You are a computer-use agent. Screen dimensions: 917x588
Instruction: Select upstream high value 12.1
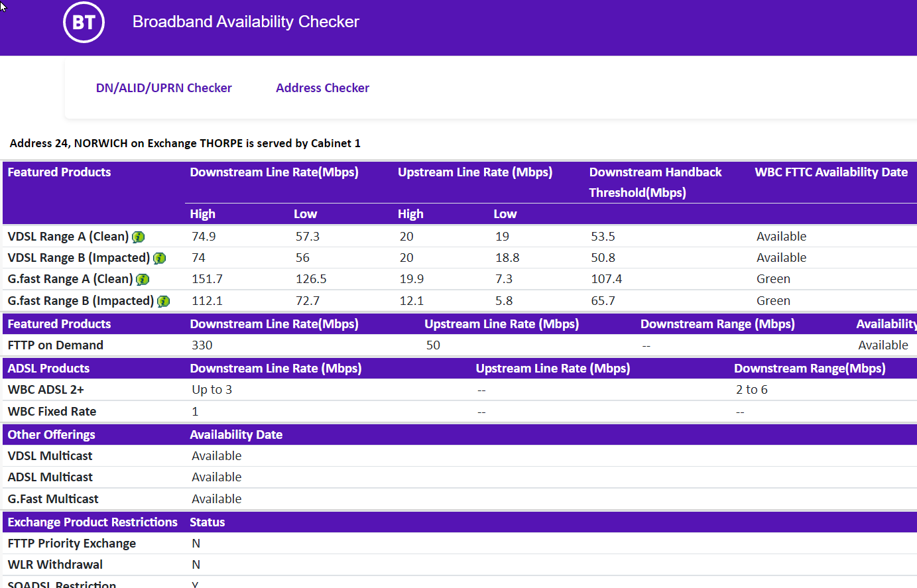412,301
